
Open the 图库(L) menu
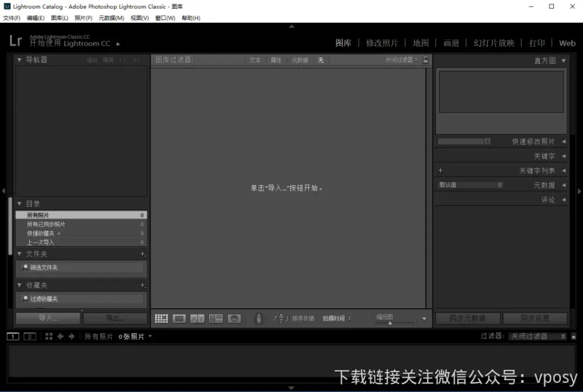coord(59,18)
